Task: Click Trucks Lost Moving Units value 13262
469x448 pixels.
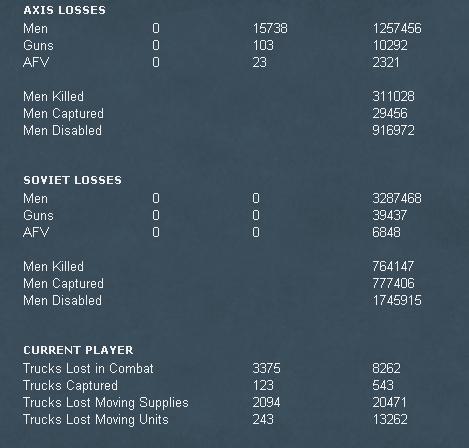Action: (x=390, y=419)
